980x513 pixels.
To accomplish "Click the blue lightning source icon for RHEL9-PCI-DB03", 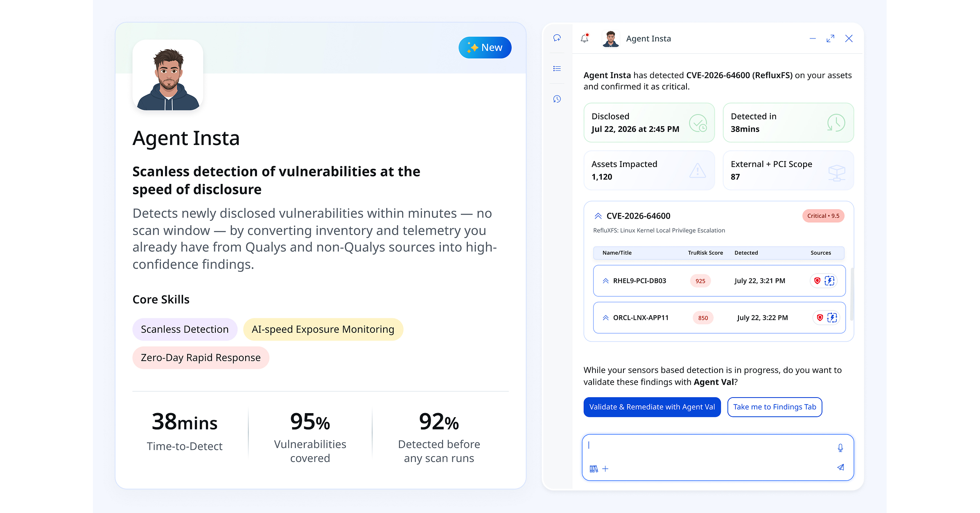I will coord(829,281).
